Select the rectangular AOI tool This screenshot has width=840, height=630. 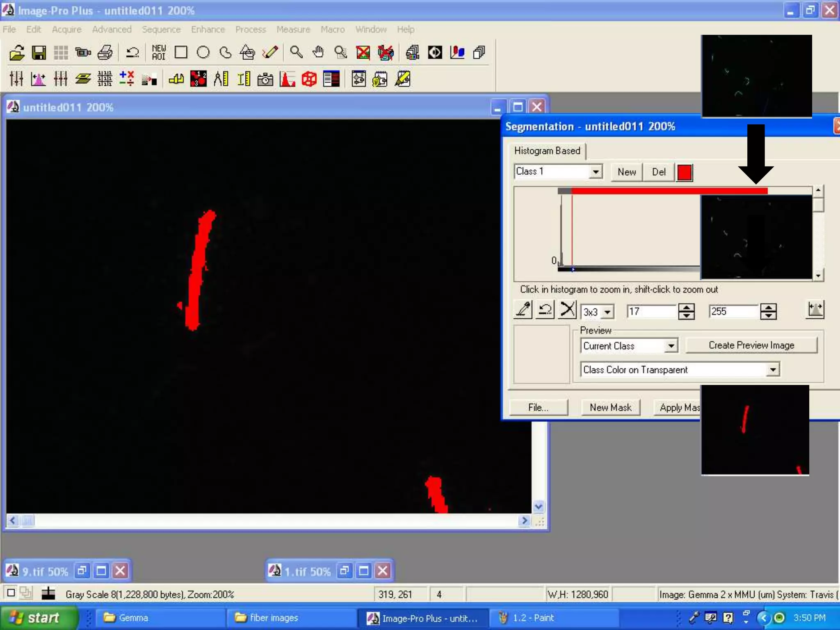[x=181, y=52]
